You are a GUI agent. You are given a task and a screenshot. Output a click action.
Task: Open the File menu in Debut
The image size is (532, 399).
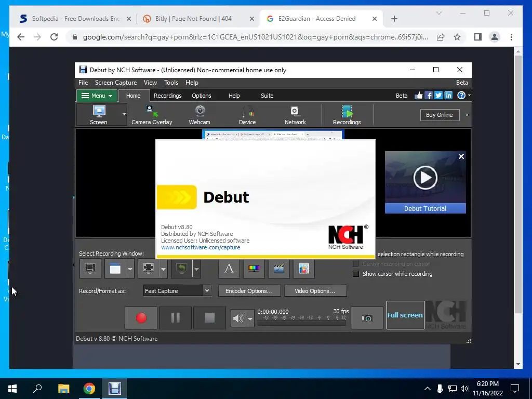click(83, 83)
